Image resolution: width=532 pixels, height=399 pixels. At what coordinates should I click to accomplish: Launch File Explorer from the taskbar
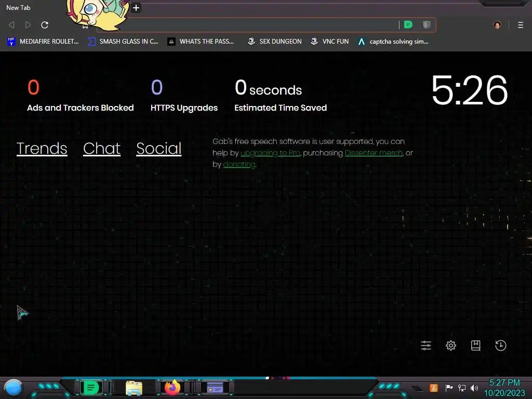(134, 388)
